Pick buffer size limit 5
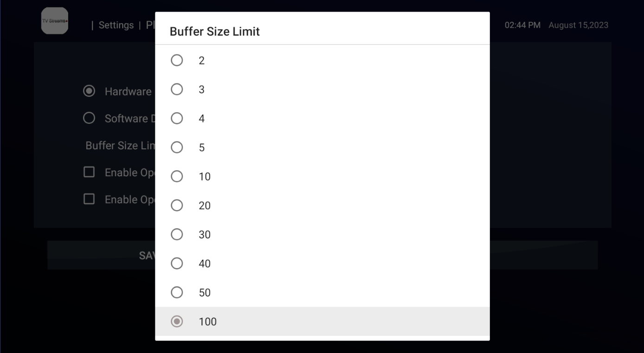 [322, 148]
